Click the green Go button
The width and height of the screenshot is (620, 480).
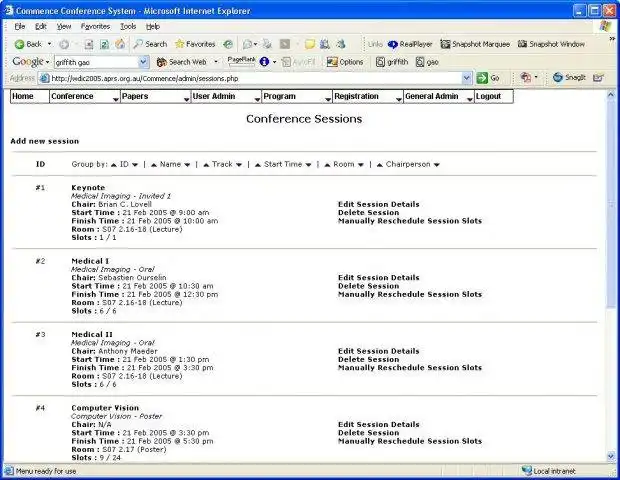(x=488, y=78)
